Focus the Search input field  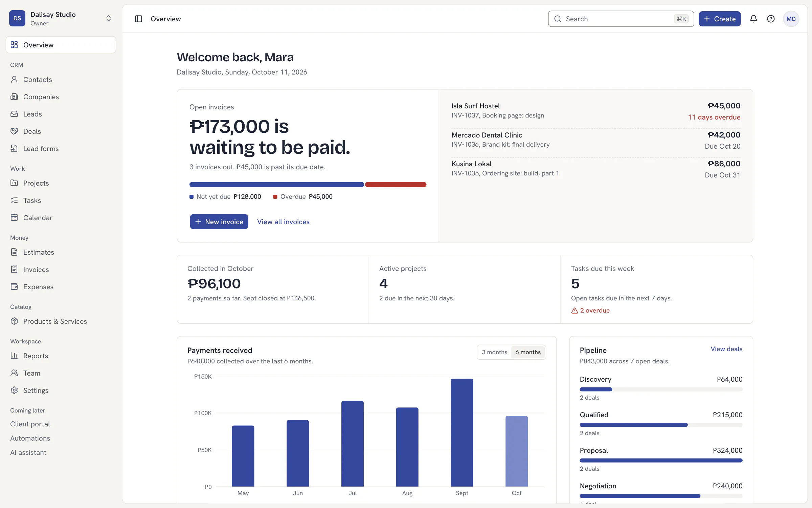[621, 19]
